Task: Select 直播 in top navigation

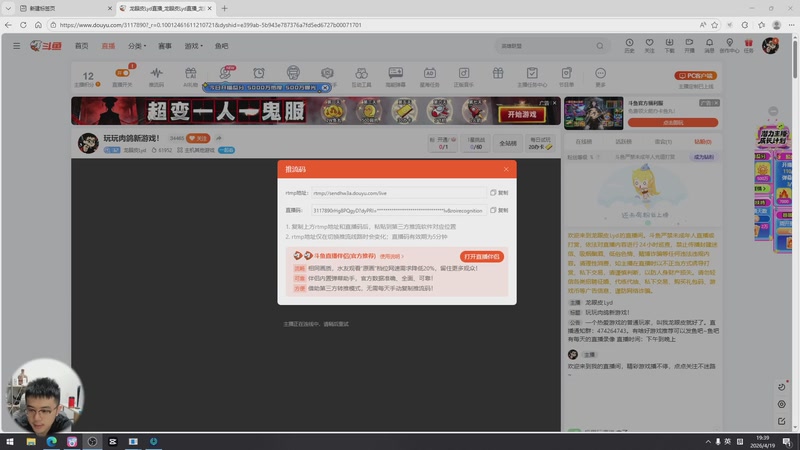Action: 108,46
